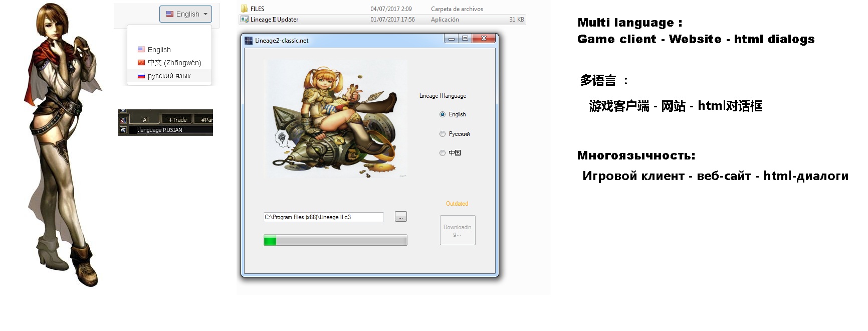Click the Downloading... button

tap(458, 230)
